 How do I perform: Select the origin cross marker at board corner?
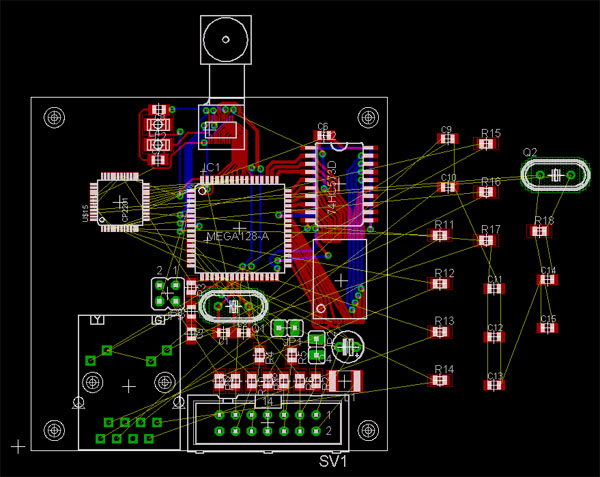[18, 446]
